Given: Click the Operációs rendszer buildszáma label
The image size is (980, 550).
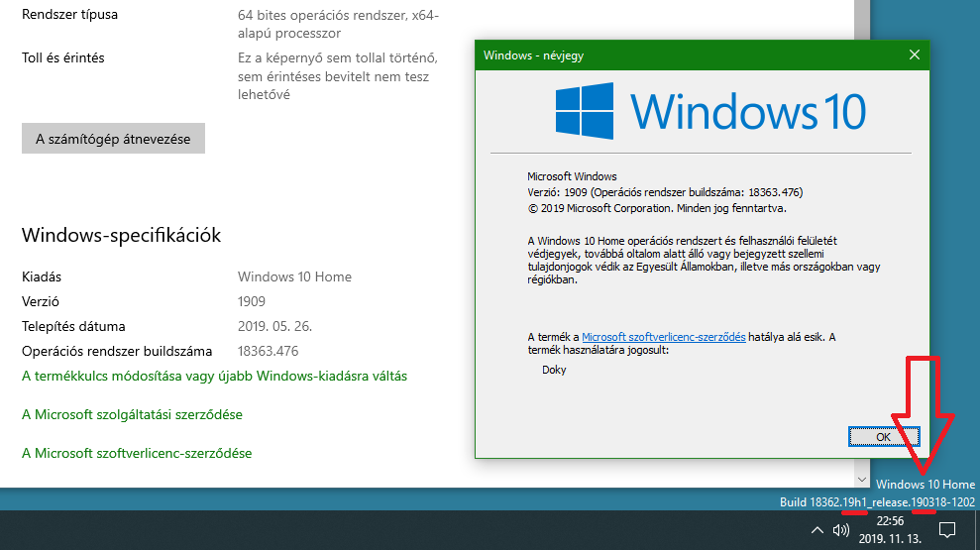Looking at the screenshot, I should pyautogui.click(x=117, y=351).
